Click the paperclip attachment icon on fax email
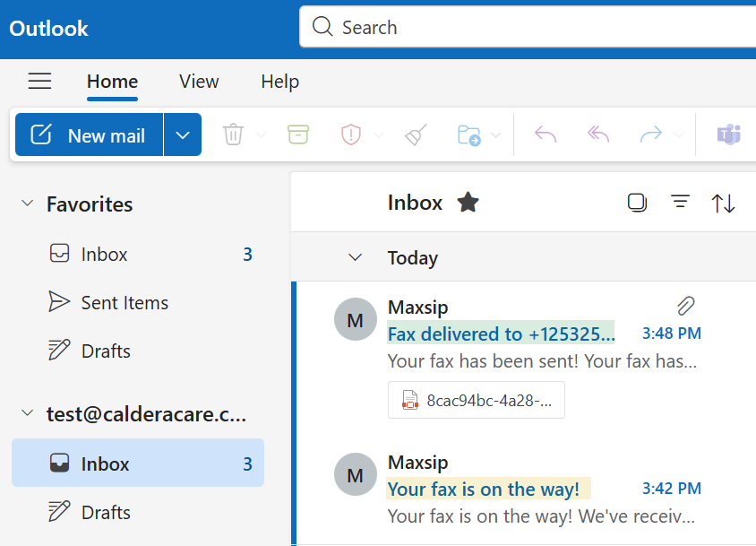The width and height of the screenshot is (756, 546). pyautogui.click(x=685, y=306)
